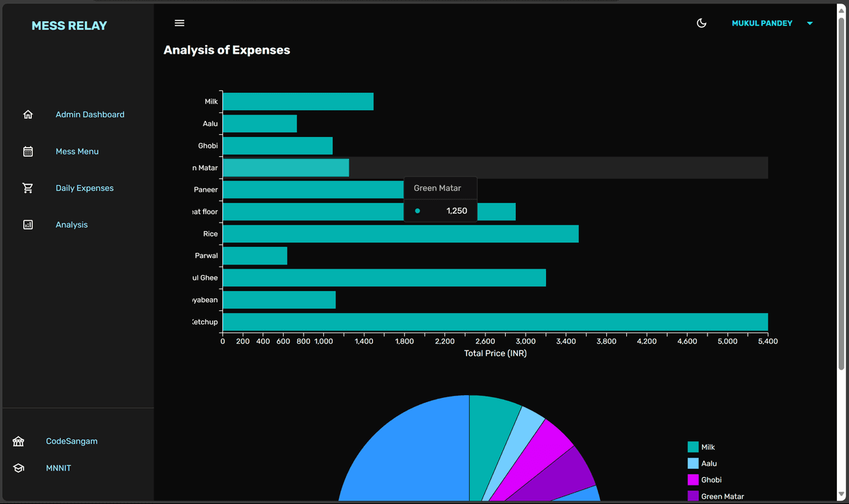Click the calendar icon beside Mess Menu
The image size is (849, 504).
[x=28, y=151]
